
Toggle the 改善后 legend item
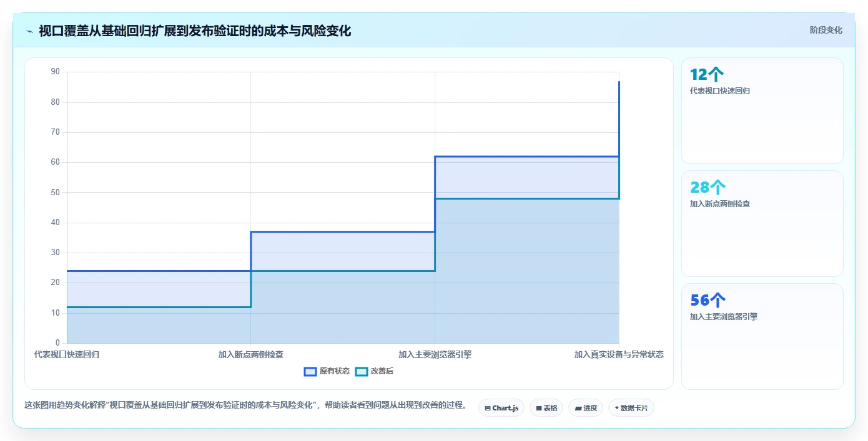coord(374,371)
